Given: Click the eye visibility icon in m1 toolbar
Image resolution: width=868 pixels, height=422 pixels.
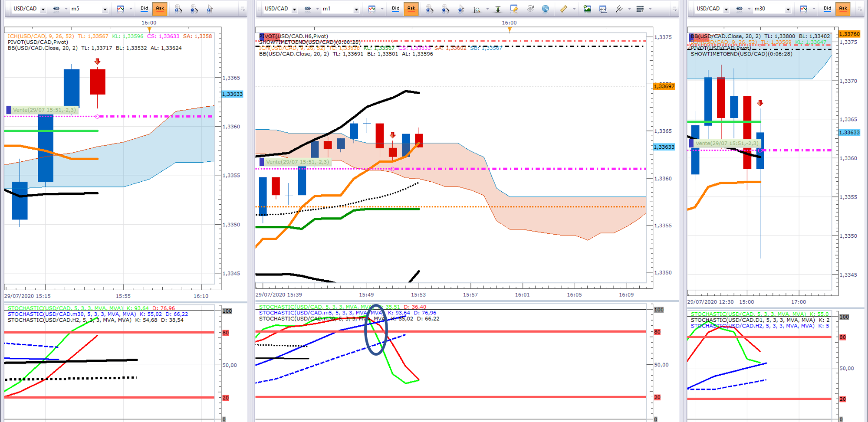Looking at the screenshot, I should click(x=530, y=9).
